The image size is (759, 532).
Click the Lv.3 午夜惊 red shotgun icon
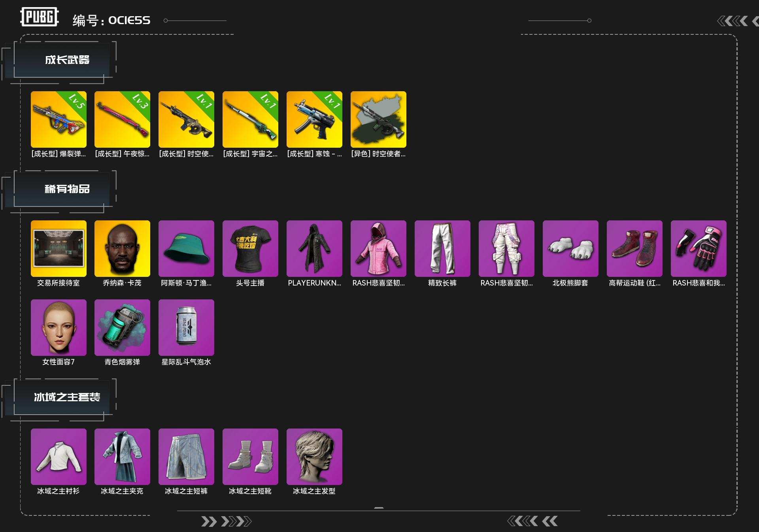(123, 119)
